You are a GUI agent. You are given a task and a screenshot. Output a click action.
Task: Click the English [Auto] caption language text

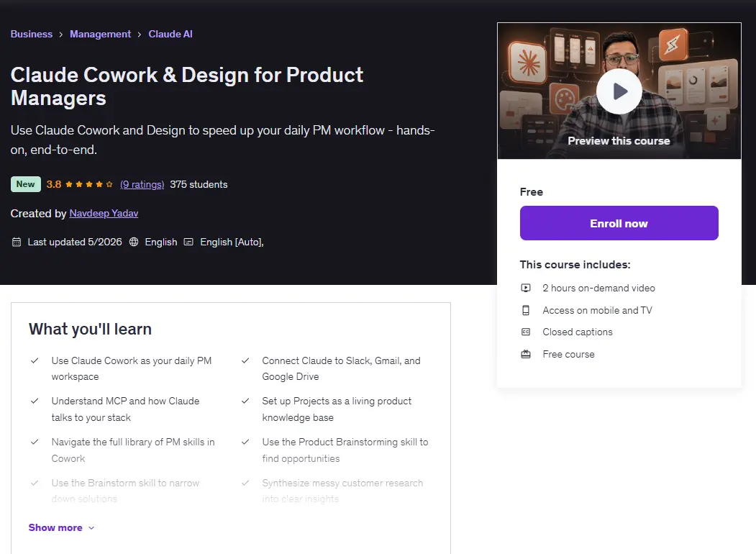[x=232, y=242]
